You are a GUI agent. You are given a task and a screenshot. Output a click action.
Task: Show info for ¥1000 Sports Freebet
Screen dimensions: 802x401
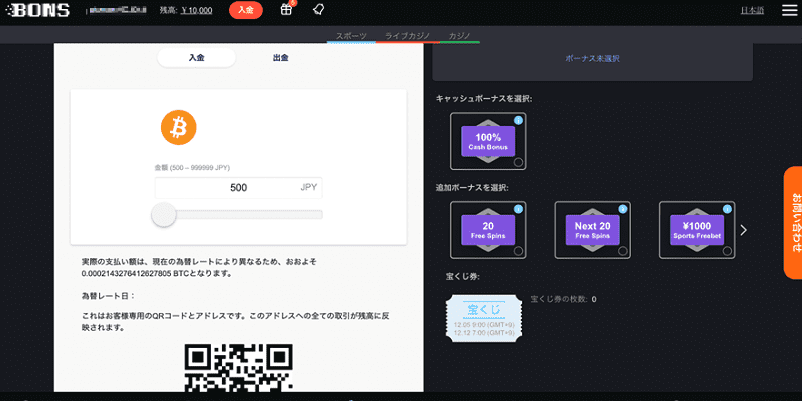pyautogui.click(x=727, y=209)
